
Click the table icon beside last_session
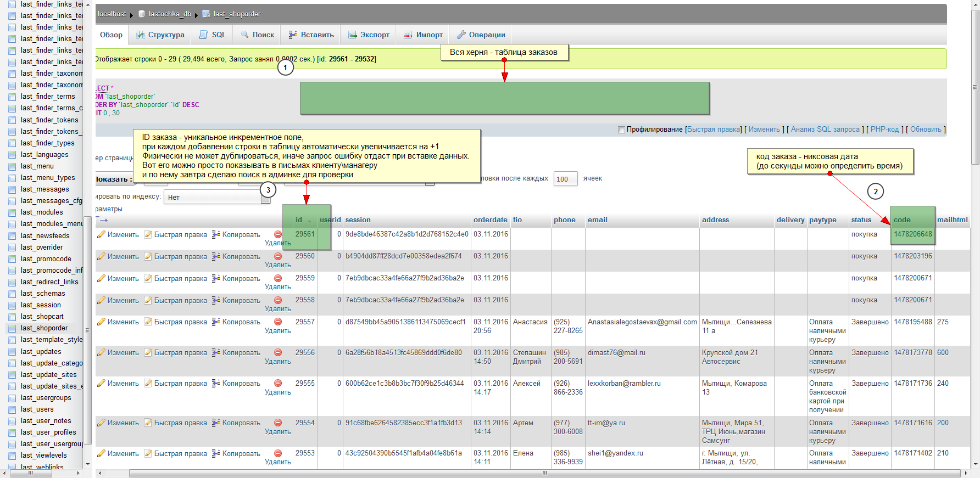coord(12,305)
